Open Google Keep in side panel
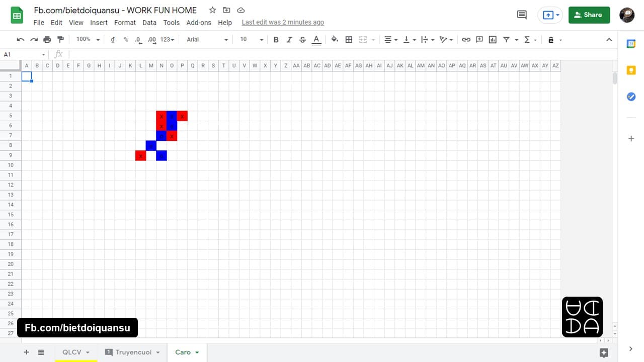 (631, 70)
